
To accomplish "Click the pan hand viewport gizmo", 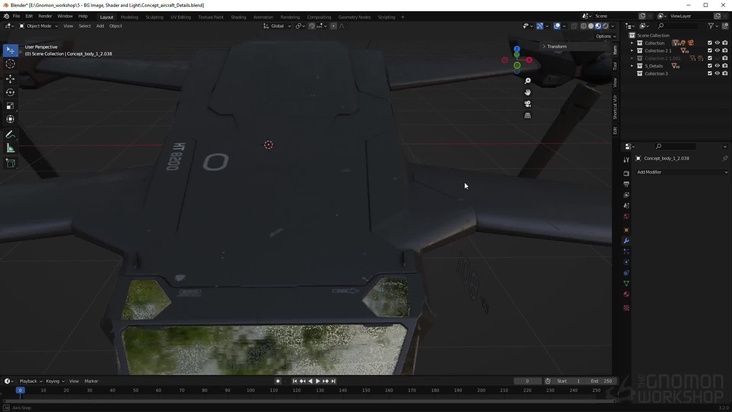I will [528, 92].
